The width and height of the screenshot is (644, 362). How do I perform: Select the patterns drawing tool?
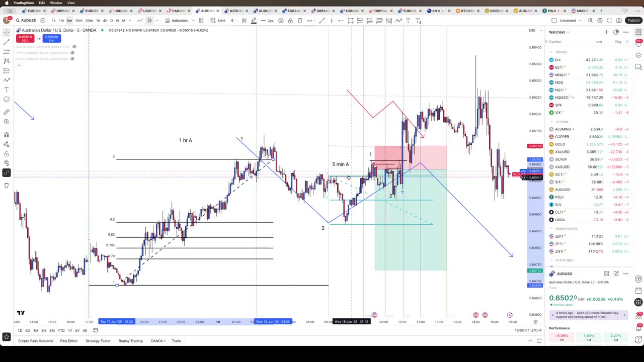[x=7, y=61]
